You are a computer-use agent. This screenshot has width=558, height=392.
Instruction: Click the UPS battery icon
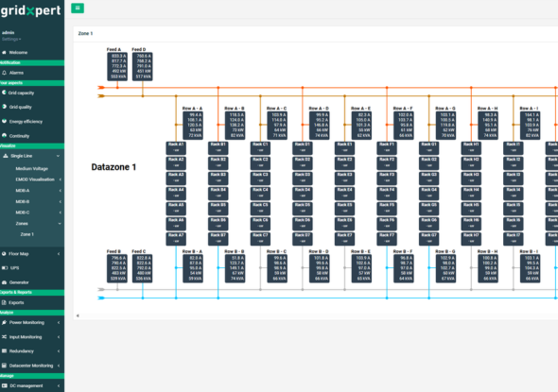[5, 267]
